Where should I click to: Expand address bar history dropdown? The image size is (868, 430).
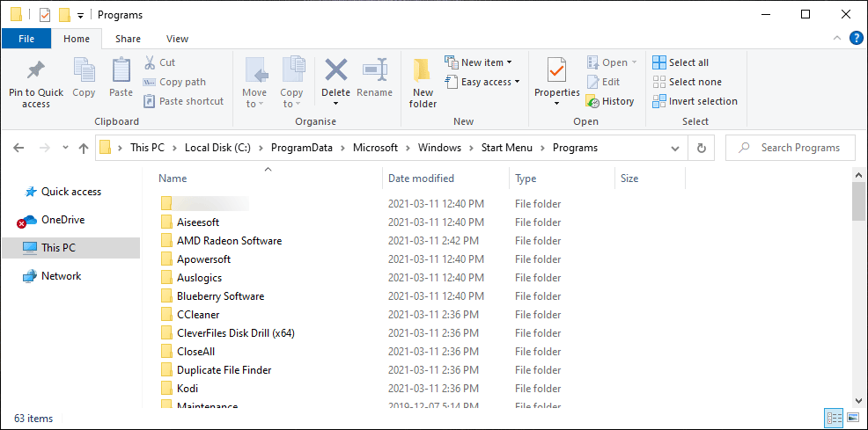[x=675, y=148]
